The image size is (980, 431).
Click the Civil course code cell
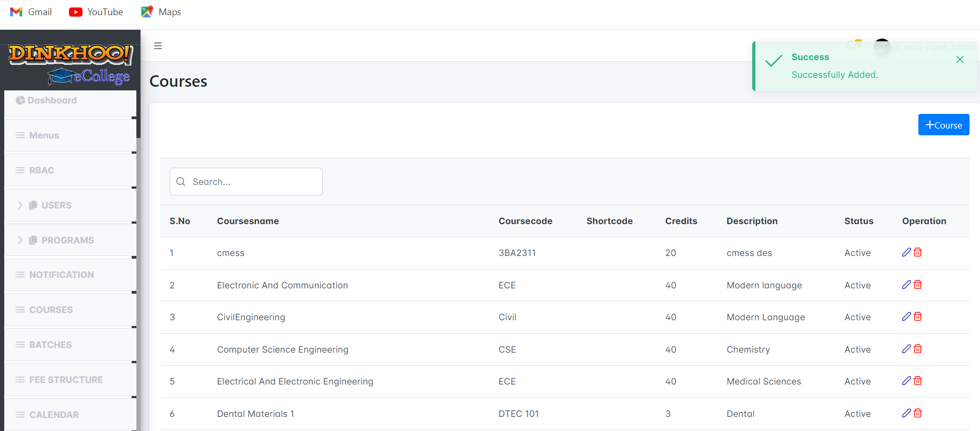click(507, 317)
